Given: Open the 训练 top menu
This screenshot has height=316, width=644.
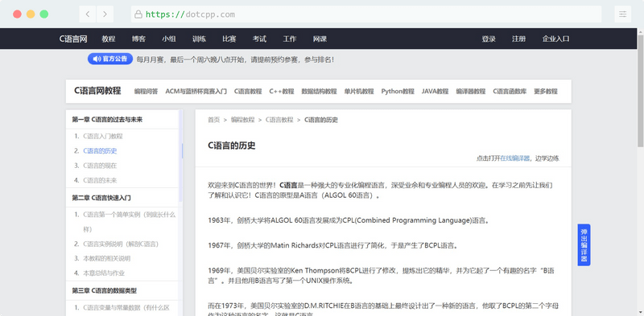Looking at the screenshot, I should (199, 39).
